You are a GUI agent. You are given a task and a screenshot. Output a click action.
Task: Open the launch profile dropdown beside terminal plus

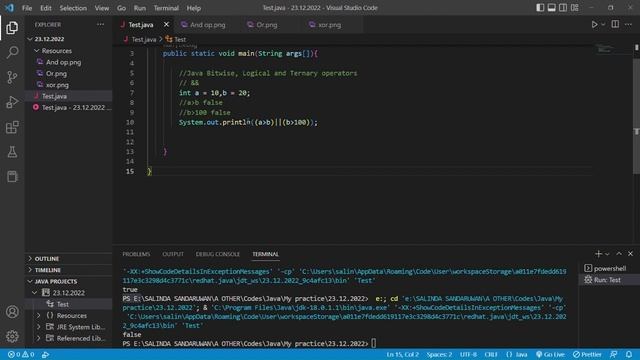607,254
